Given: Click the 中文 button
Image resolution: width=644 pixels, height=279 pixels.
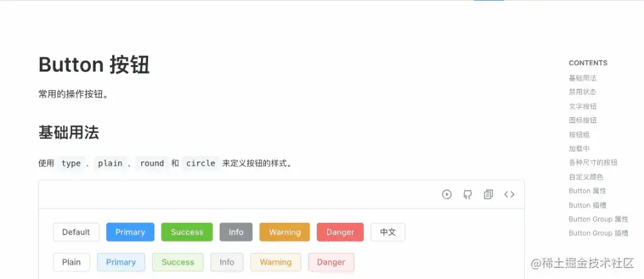Looking at the screenshot, I should pos(388,232).
